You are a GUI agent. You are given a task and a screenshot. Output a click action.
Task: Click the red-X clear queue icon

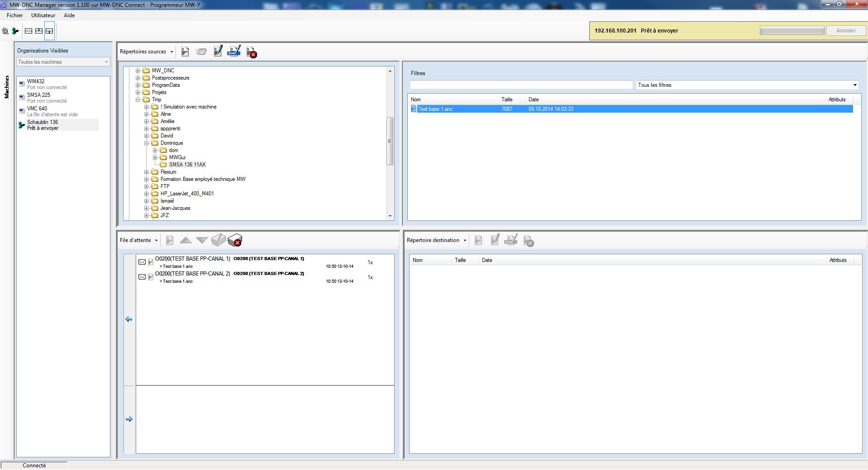[235, 240]
